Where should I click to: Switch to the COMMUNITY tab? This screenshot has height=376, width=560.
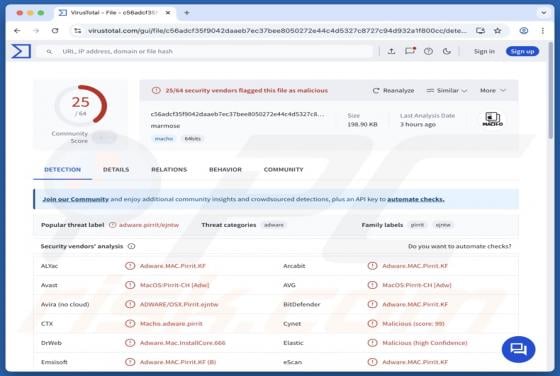(284, 170)
